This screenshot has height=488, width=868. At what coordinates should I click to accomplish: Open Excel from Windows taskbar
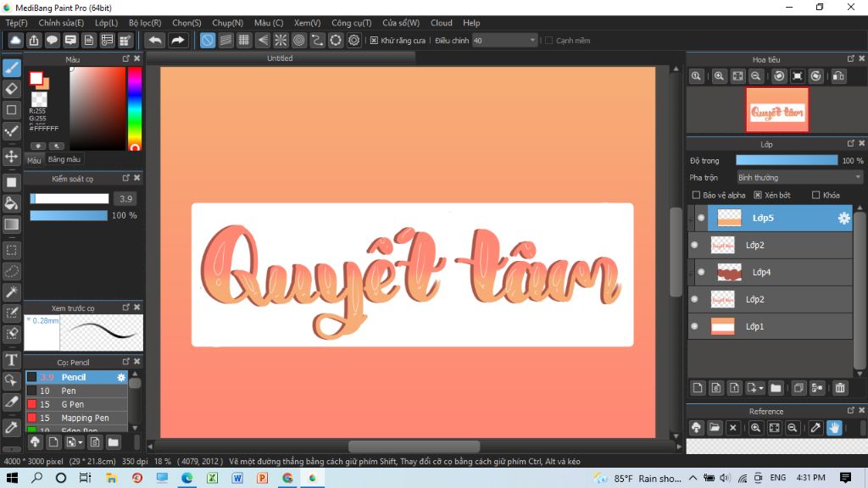[x=212, y=478]
